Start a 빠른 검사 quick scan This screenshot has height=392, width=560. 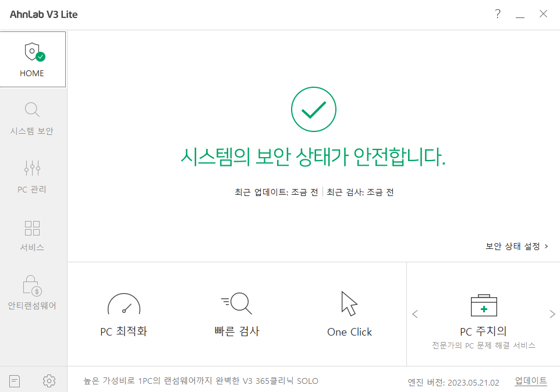(x=236, y=314)
